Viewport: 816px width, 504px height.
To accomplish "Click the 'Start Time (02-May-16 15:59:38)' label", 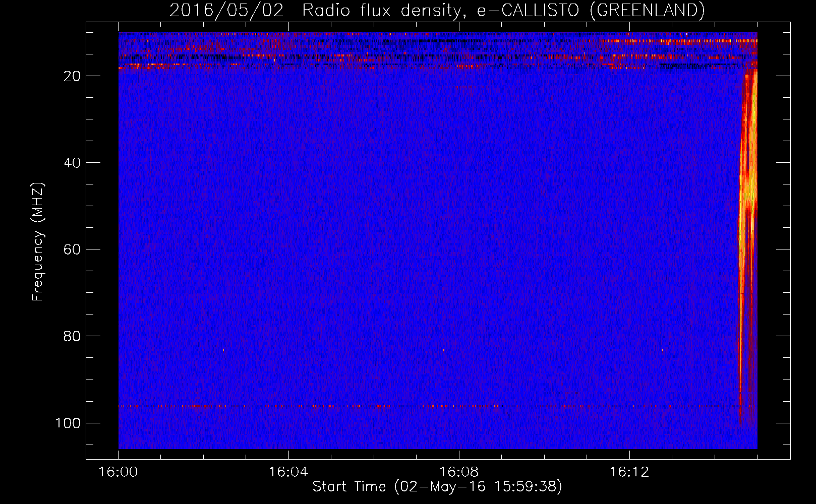I will pyautogui.click(x=437, y=487).
